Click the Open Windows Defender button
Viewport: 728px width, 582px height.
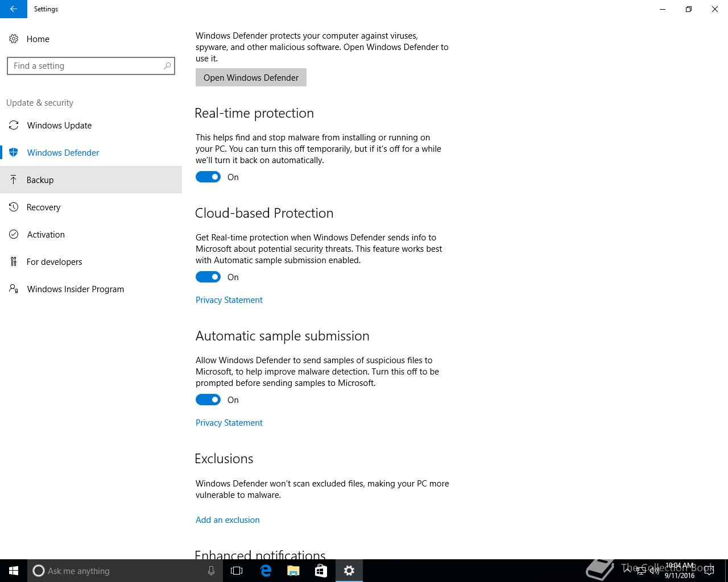[x=251, y=77]
